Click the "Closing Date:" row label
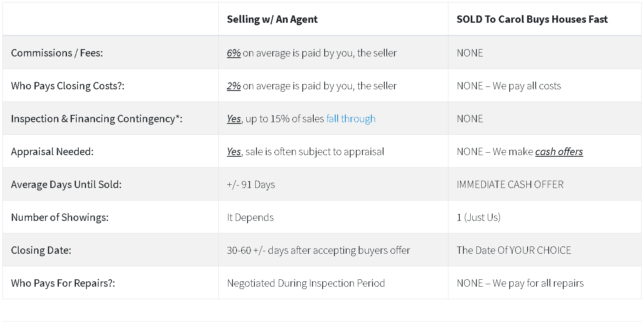The image size is (644, 324). [x=41, y=250]
